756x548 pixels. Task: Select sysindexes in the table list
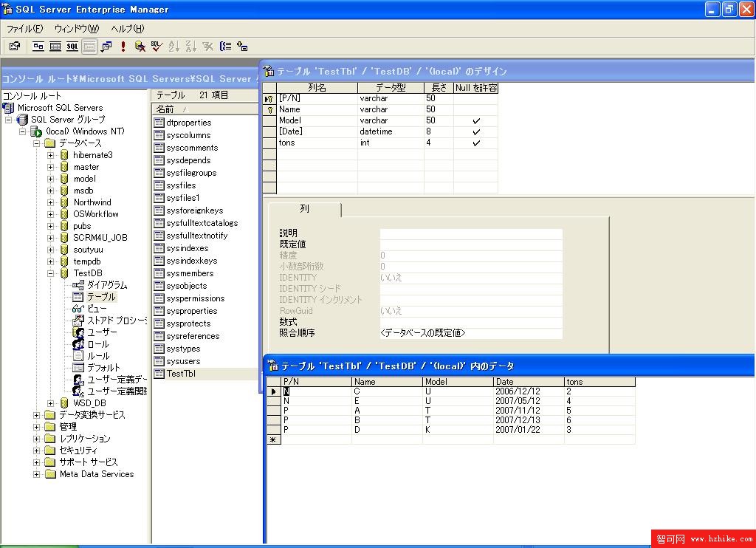tap(188, 248)
